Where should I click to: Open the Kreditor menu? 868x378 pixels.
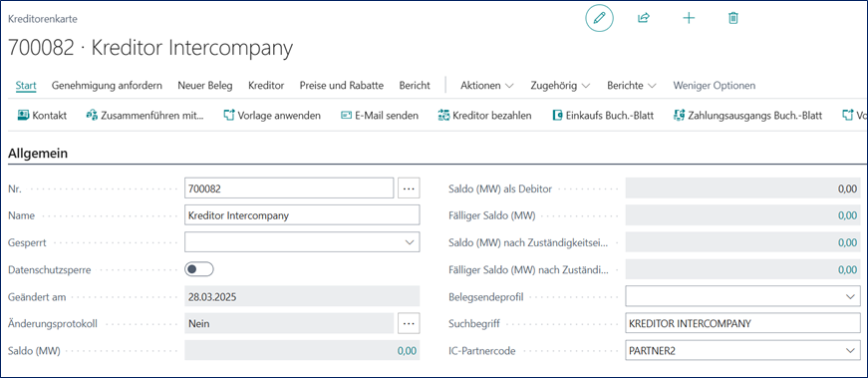[x=266, y=86]
